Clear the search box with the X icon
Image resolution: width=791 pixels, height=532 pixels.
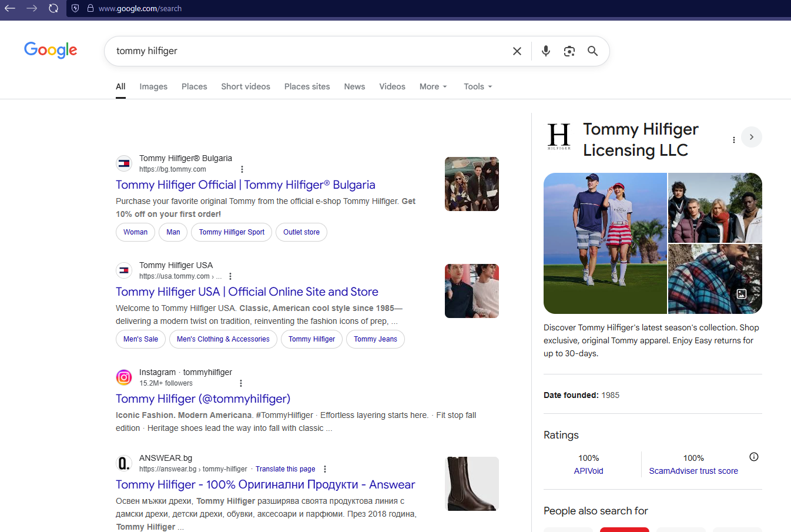point(517,51)
